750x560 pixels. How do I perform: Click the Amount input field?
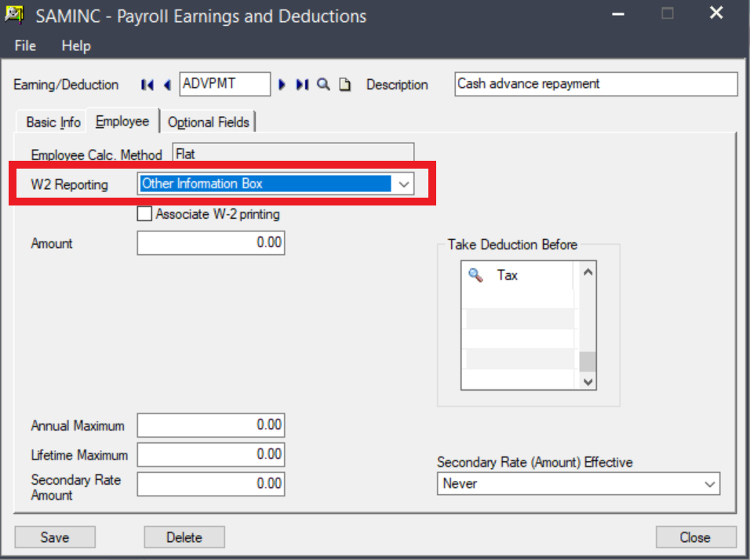pyautogui.click(x=211, y=243)
